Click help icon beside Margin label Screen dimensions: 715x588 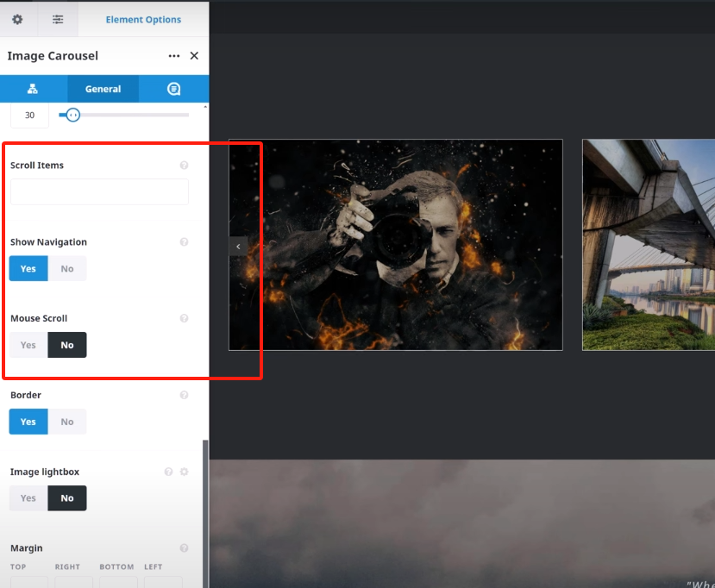click(184, 548)
